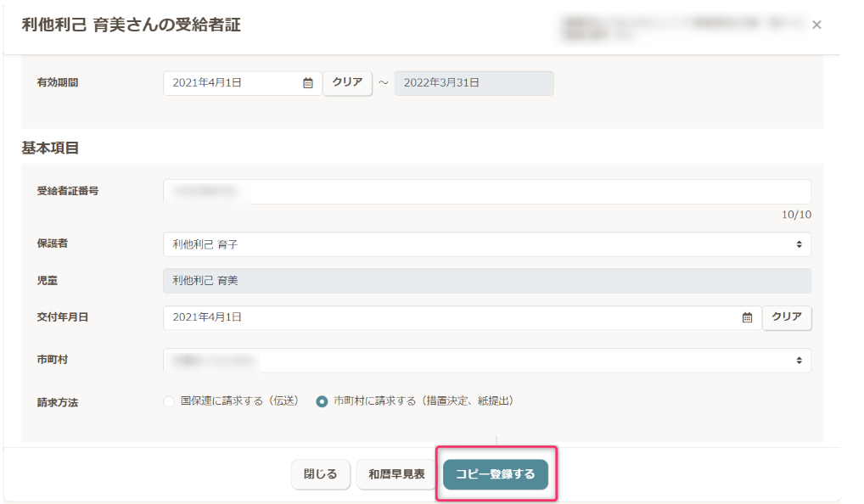864x504 pixels.
Task: Select 市町村に請求する（措置決定、紙提出） radio option
Action: 322,401
